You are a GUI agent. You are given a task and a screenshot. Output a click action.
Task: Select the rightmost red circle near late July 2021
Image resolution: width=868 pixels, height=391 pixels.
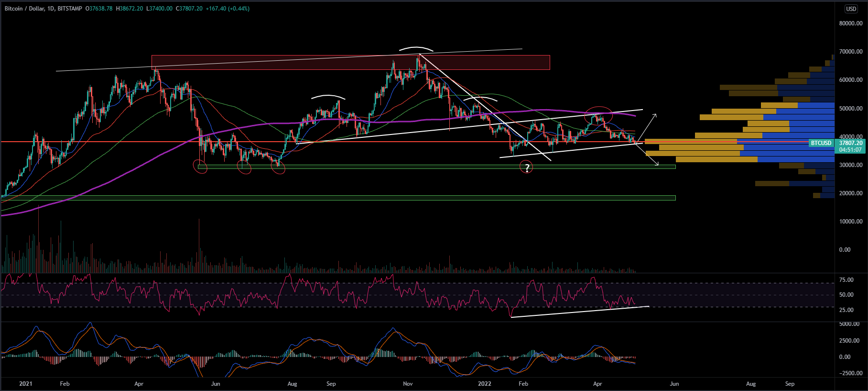(x=278, y=168)
